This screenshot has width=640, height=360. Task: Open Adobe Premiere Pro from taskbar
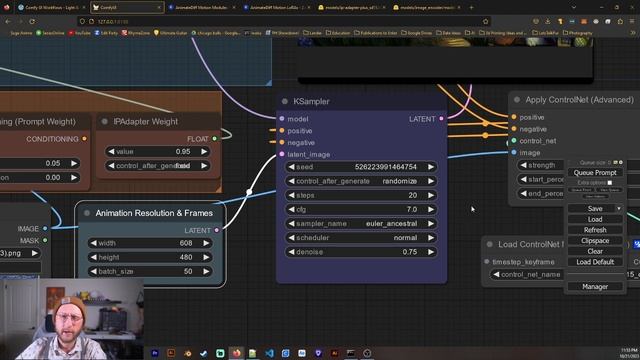tap(155, 353)
